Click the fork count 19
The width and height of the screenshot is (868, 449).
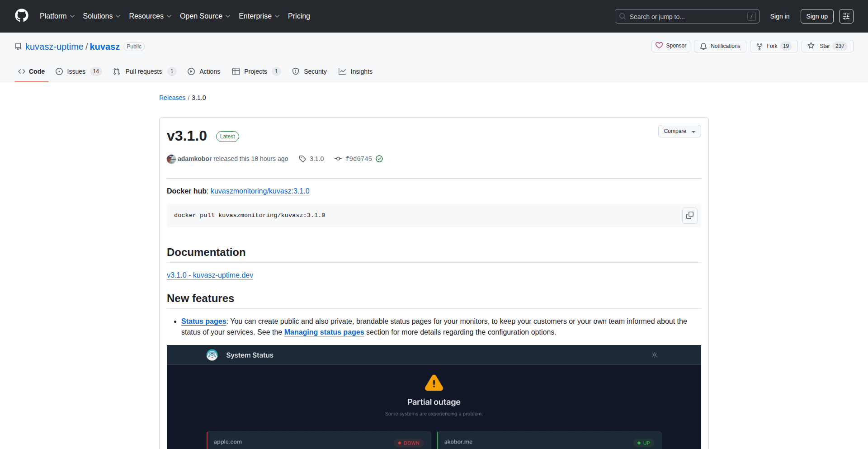[786, 46]
